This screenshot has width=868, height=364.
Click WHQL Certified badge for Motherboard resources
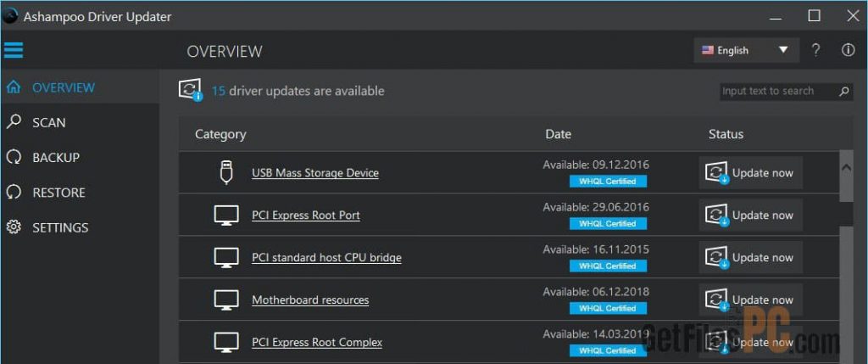[x=608, y=308]
